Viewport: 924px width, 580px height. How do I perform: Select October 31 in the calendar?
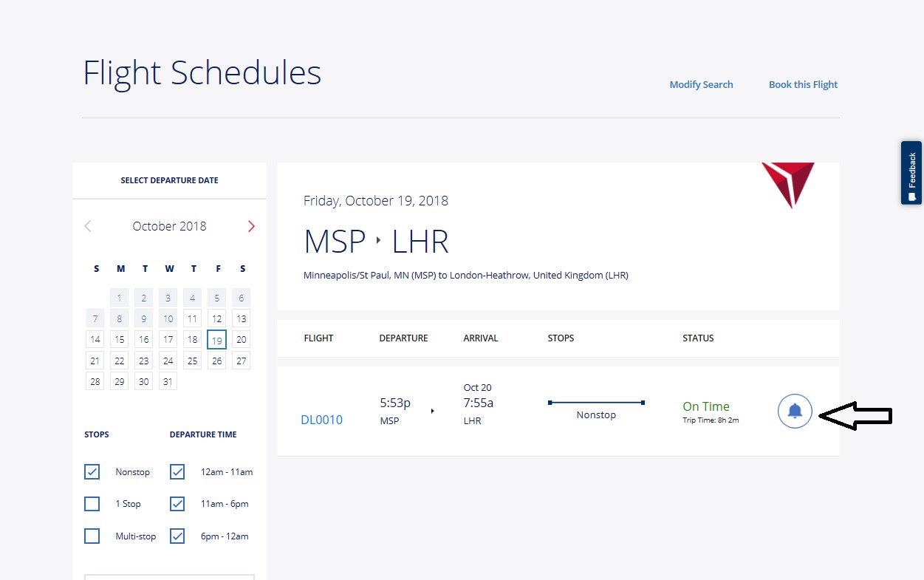point(168,381)
